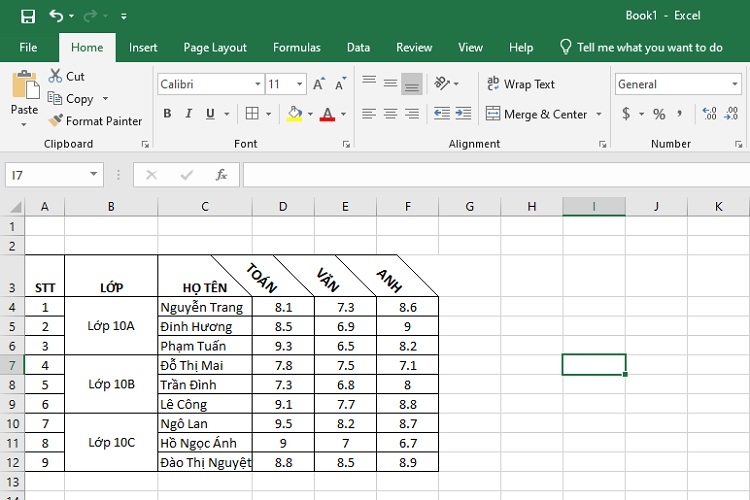
Task: Expand the Font Color dropdown arrow
Action: tap(343, 114)
